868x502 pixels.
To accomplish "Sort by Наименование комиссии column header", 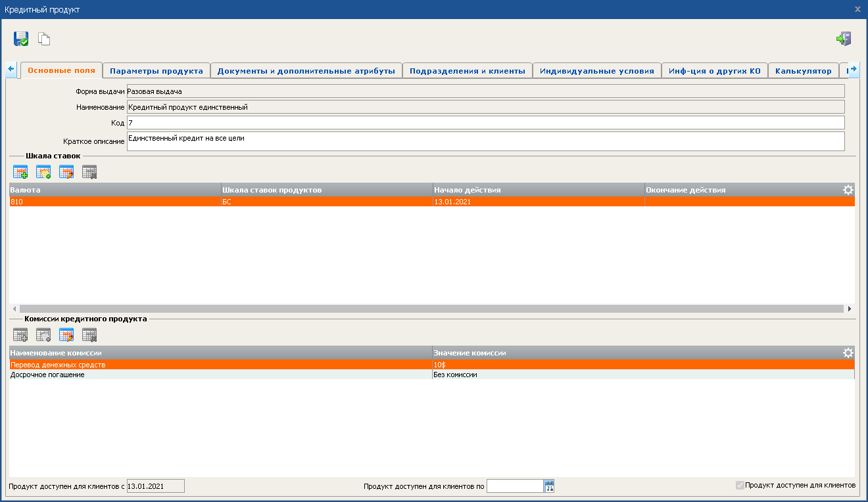I will pos(220,353).
